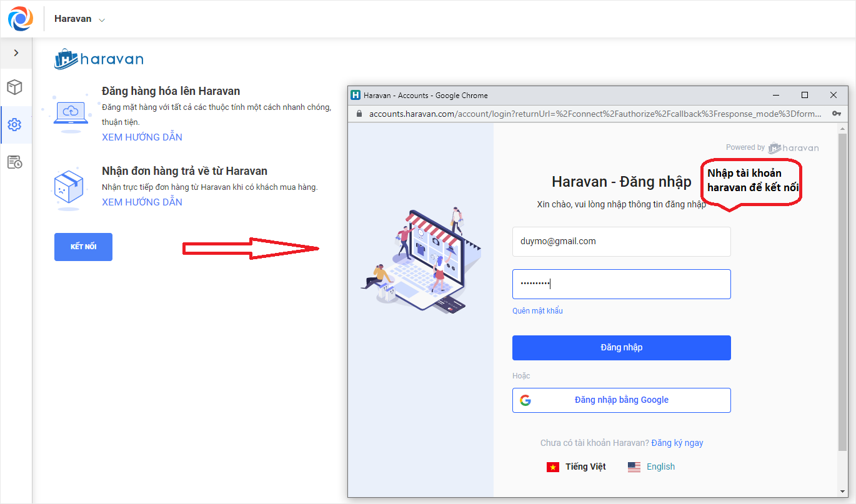This screenshot has height=504, width=856.
Task: Open guide link under Nhận đơn hàng trả về
Action: (x=142, y=202)
